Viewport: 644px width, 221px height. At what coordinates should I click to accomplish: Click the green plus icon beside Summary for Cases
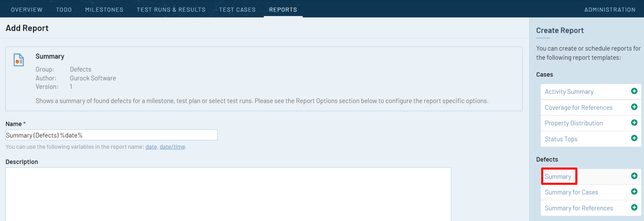pos(634,192)
